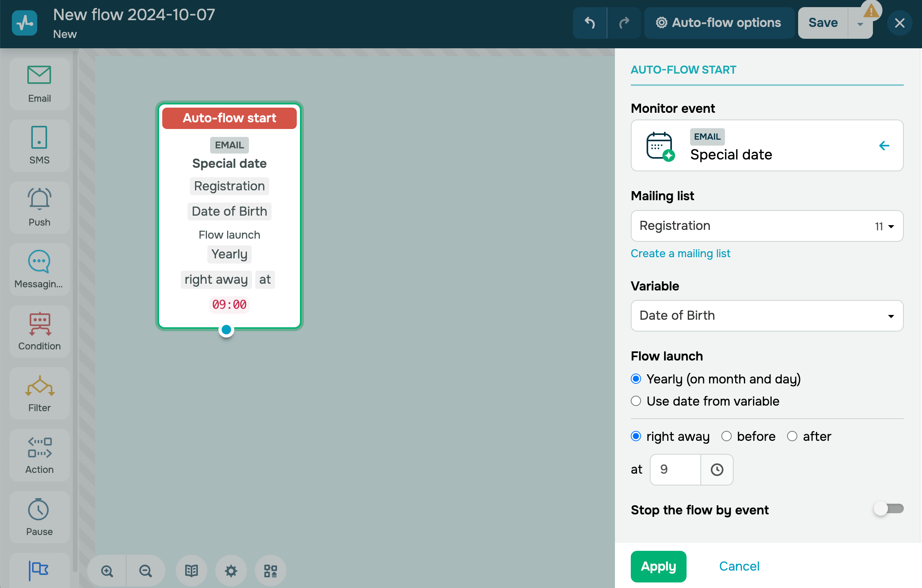Open the Save button dropdown arrow
Screen dimensions: 922x588
tap(859, 24)
